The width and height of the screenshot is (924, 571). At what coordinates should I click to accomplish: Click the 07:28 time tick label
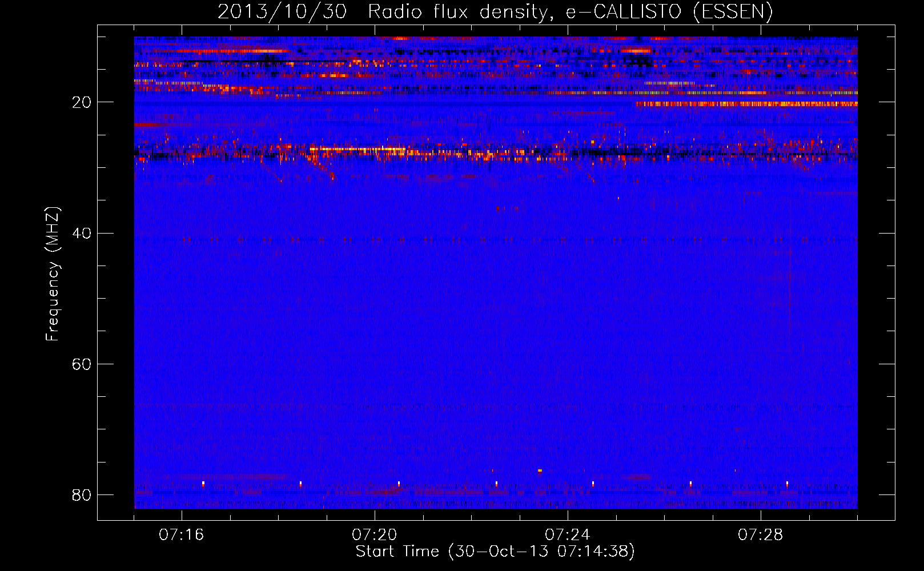pyautogui.click(x=761, y=535)
